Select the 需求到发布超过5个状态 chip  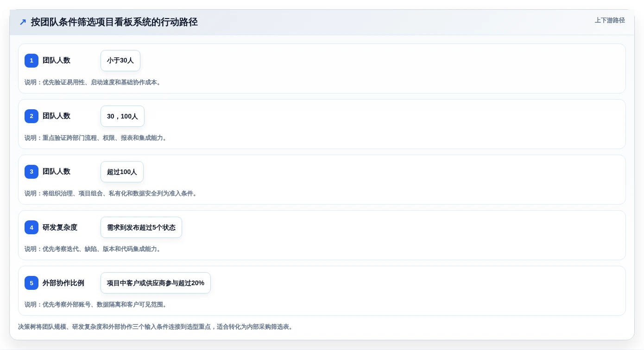pos(141,227)
